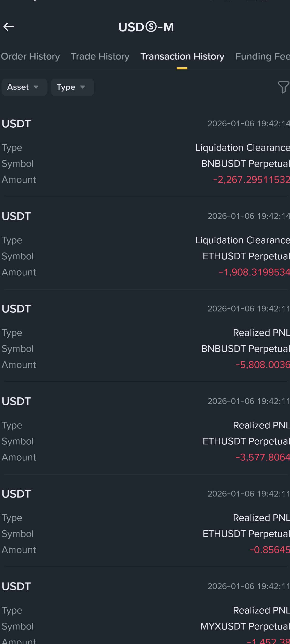The width and height of the screenshot is (290, 644).
Task: Switch to Trade History tab
Action: [100, 56]
